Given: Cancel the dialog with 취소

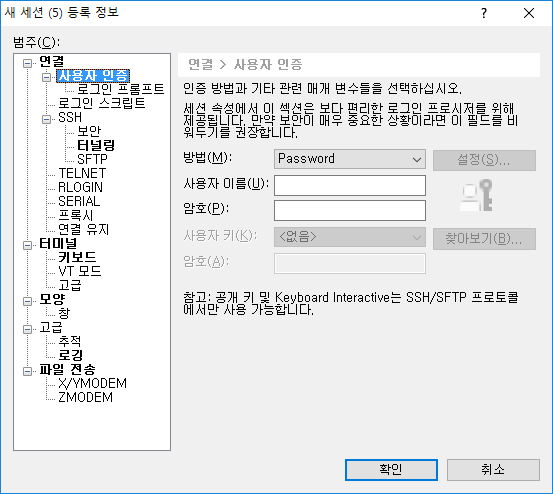Looking at the screenshot, I should pos(493,470).
